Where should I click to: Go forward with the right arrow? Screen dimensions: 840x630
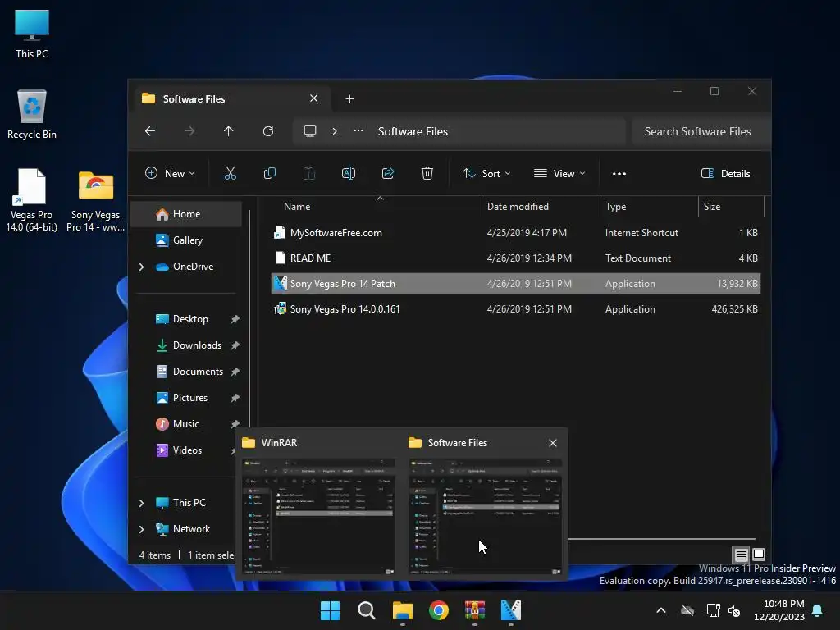tap(189, 131)
